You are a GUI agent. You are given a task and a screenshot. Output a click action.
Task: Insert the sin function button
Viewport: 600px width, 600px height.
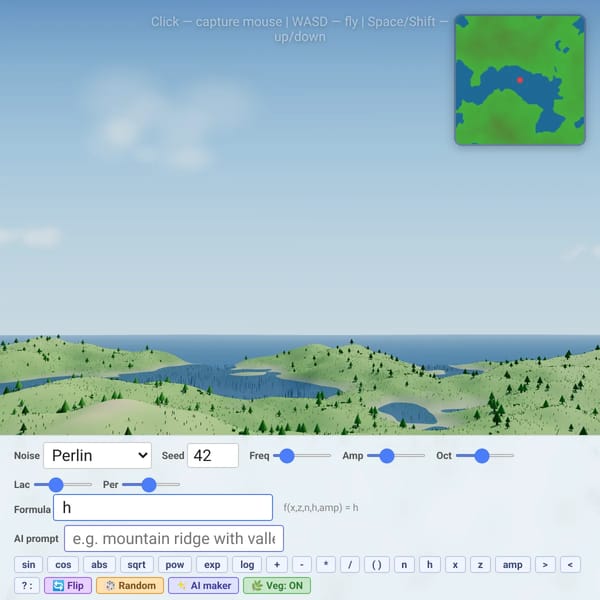pyautogui.click(x=28, y=564)
